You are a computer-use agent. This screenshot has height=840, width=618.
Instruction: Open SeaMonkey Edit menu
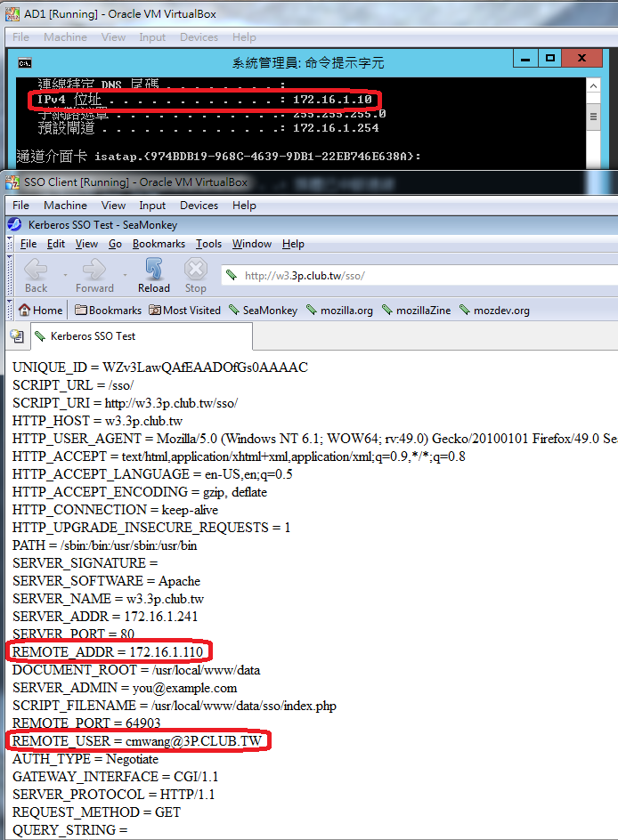click(56, 244)
